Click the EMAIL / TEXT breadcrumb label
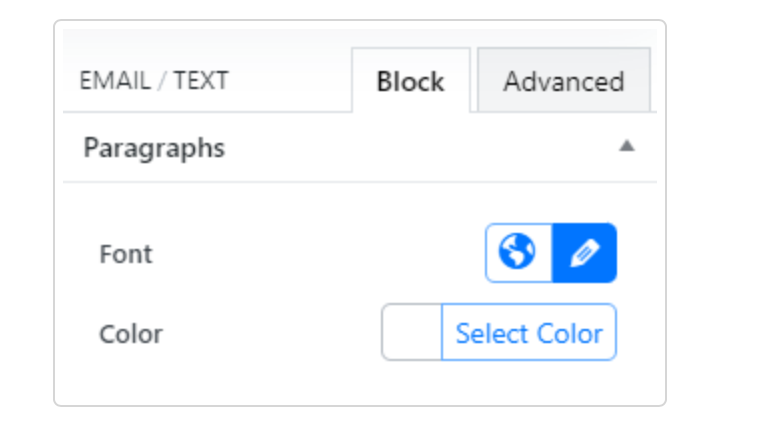 (154, 80)
